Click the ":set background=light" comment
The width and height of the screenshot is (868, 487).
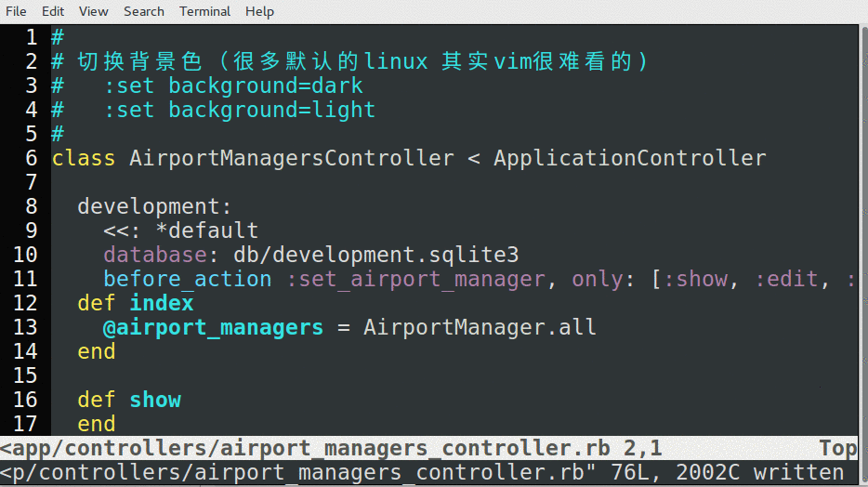(x=239, y=110)
